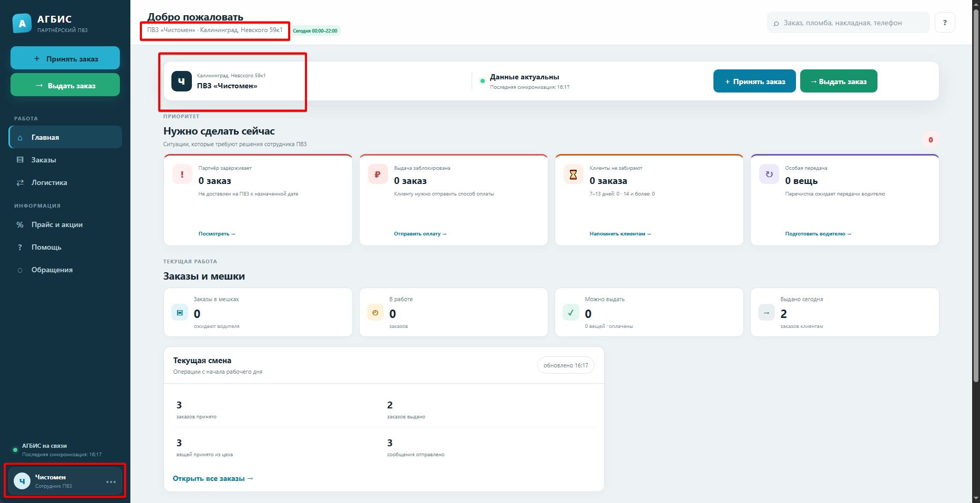This screenshot has width=980, height=503.
Task: Go to Заказы in the sidebar
Action: 65,160
